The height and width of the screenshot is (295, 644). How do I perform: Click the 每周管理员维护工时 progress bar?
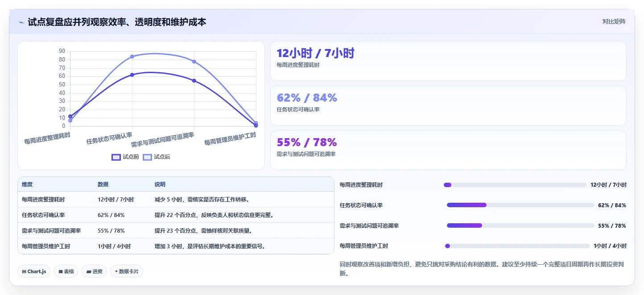pos(517,246)
